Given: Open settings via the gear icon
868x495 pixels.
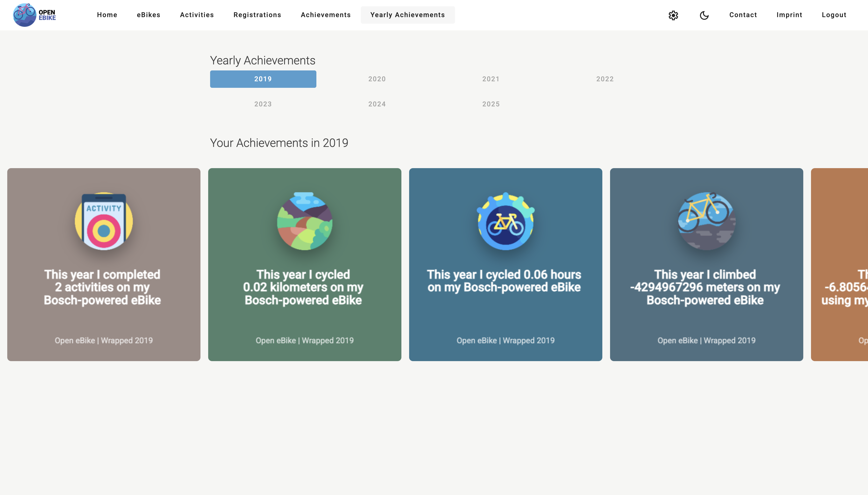Looking at the screenshot, I should point(673,15).
